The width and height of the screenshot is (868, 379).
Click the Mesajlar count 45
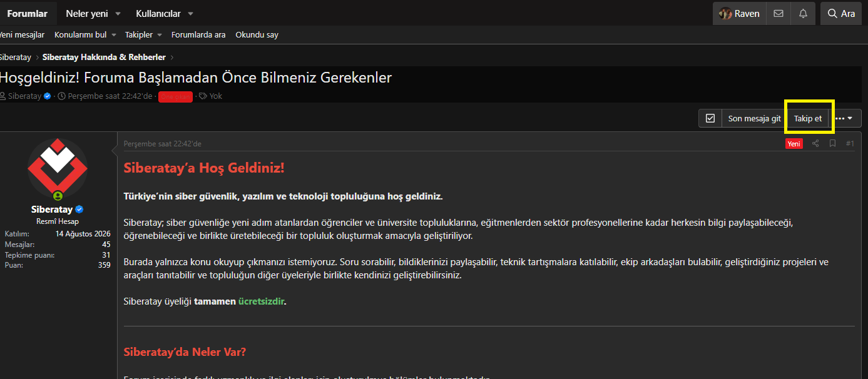pos(106,245)
